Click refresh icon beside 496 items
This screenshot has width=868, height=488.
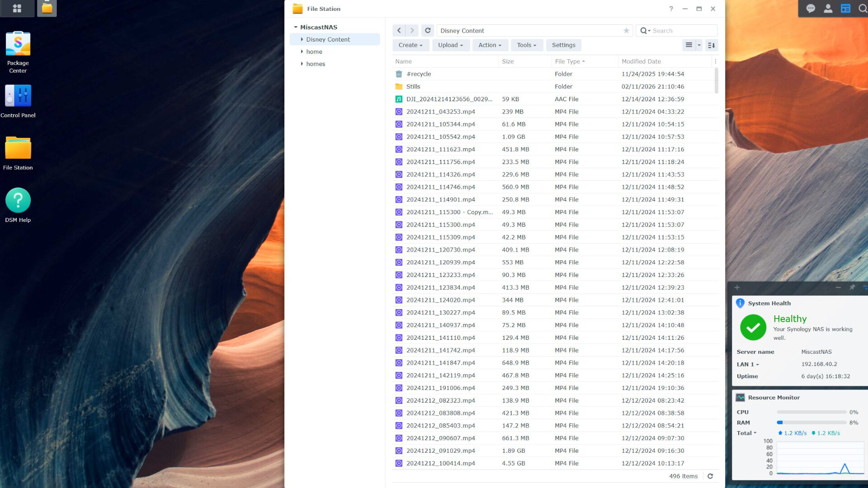[710, 476]
